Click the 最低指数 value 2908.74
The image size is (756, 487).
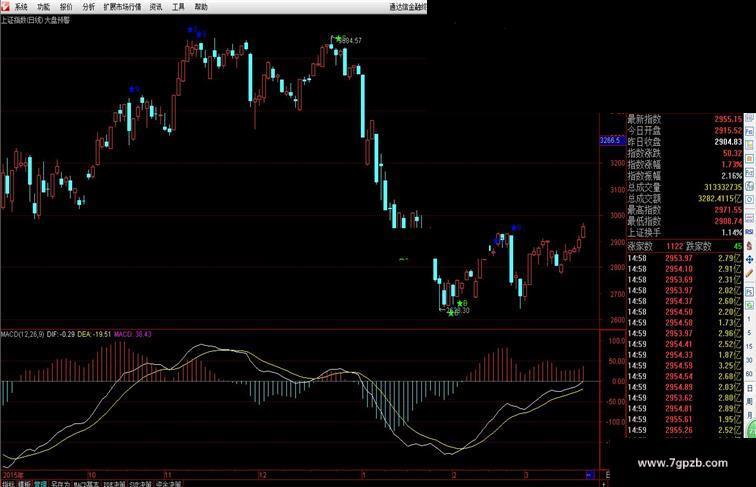(x=728, y=221)
